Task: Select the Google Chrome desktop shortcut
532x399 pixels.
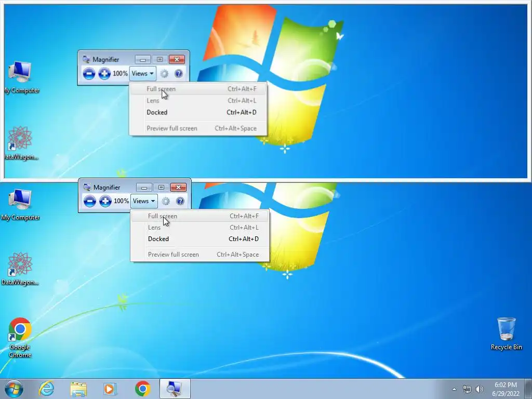Action: pyautogui.click(x=20, y=338)
